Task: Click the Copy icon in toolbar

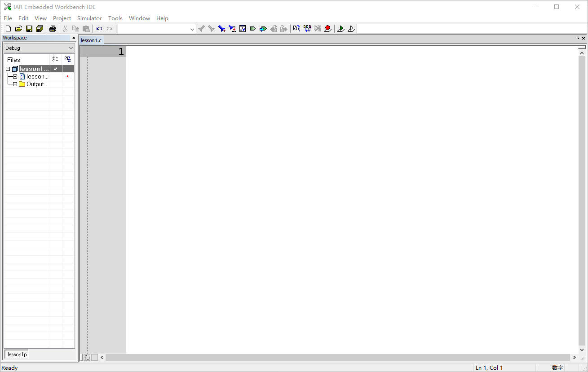Action: 75,29
